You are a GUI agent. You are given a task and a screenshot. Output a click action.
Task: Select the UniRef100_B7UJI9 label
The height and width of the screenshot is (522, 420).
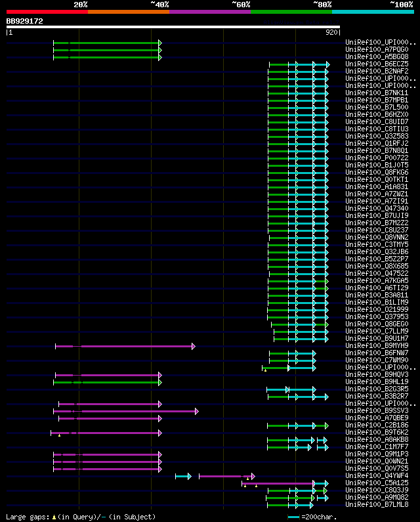377,216
